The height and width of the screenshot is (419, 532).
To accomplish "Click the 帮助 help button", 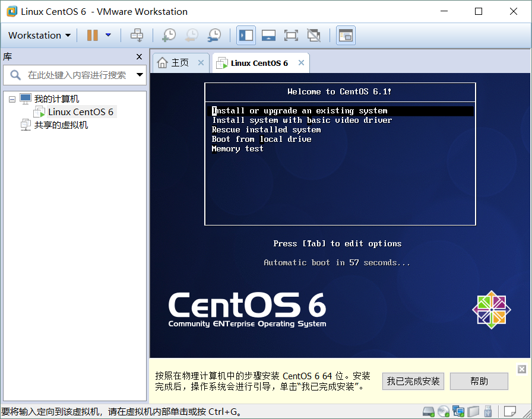I will click(479, 382).
